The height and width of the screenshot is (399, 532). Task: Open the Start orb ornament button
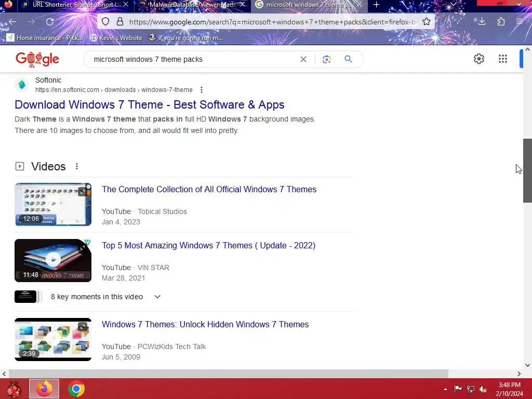pos(13,389)
